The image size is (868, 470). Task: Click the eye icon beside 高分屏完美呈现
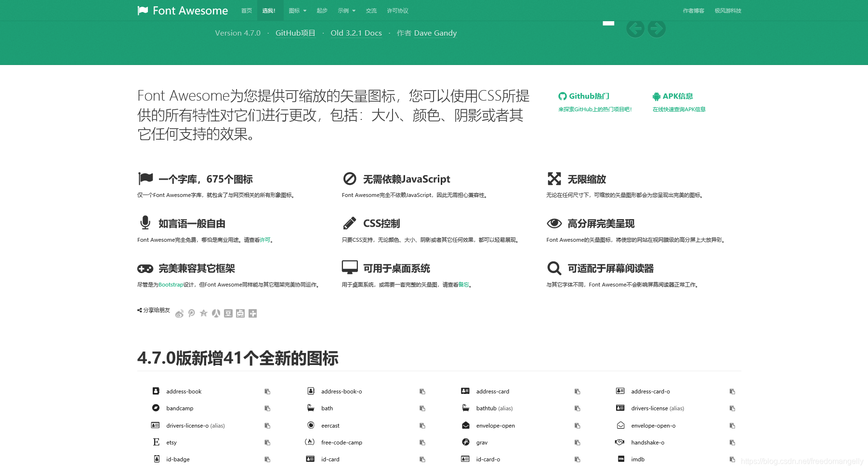pyautogui.click(x=554, y=223)
